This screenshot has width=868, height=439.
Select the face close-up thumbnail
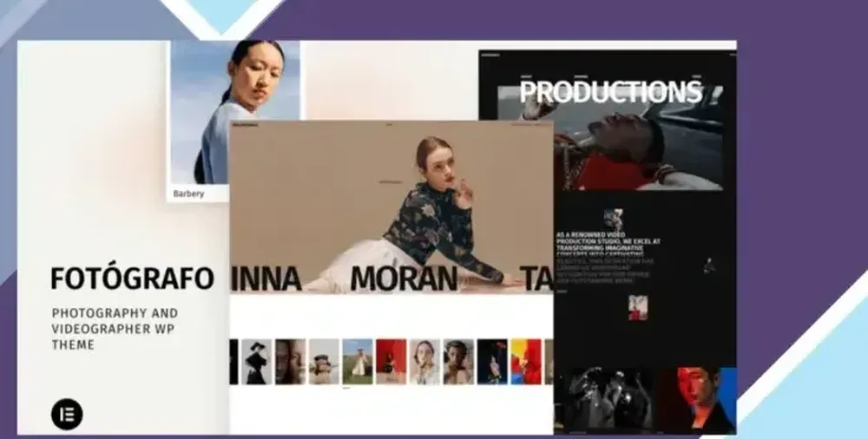290,362
